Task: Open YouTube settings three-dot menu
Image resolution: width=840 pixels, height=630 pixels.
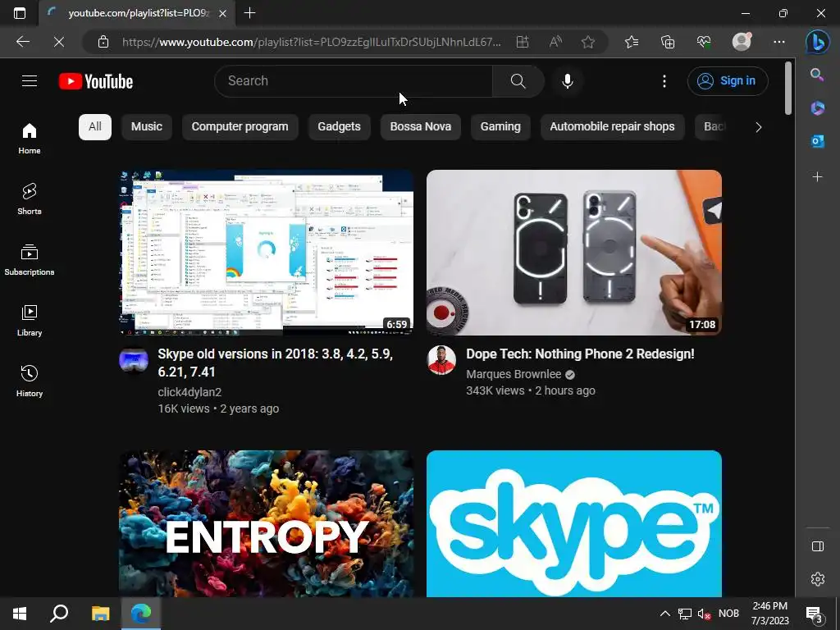Action: pyautogui.click(x=664, y=81)
